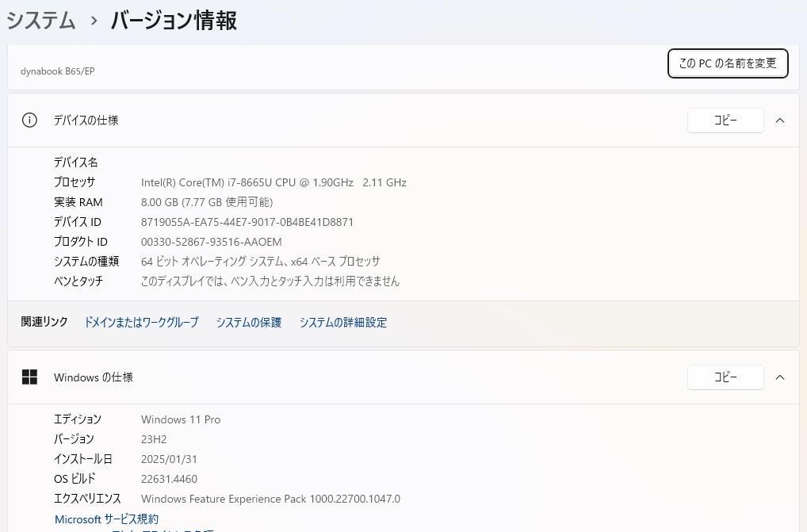Click the デバイス ID label

[x=78, y=222]
